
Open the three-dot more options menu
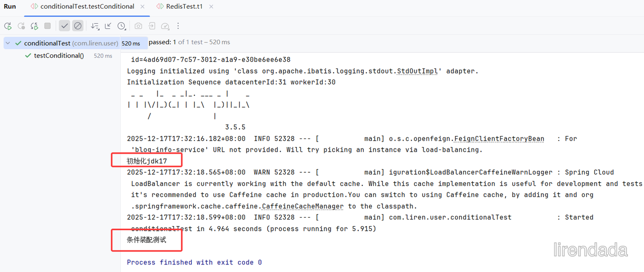[178, 26]
